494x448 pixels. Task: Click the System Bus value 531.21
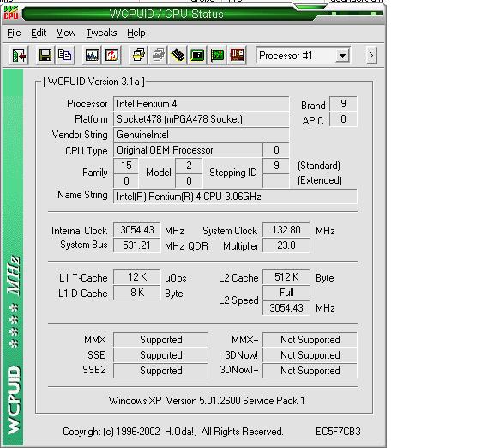pyautogui.click(x=137, y=245)
